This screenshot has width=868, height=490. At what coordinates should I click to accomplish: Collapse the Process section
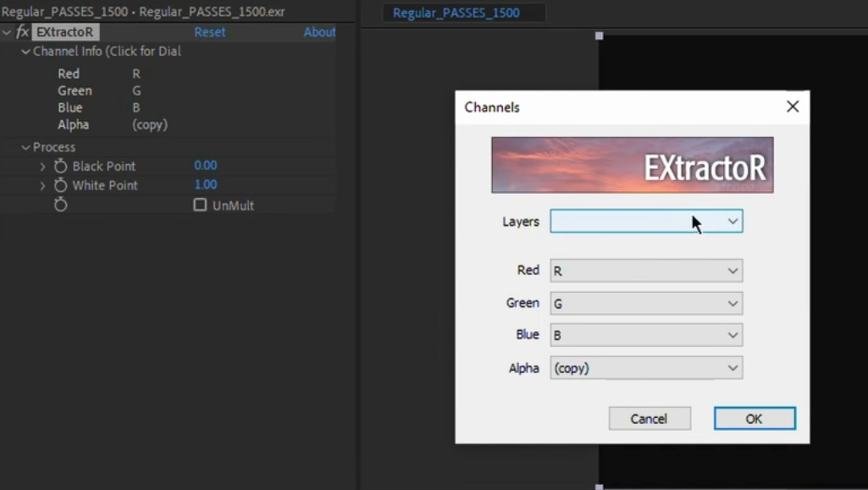(25, 147)
